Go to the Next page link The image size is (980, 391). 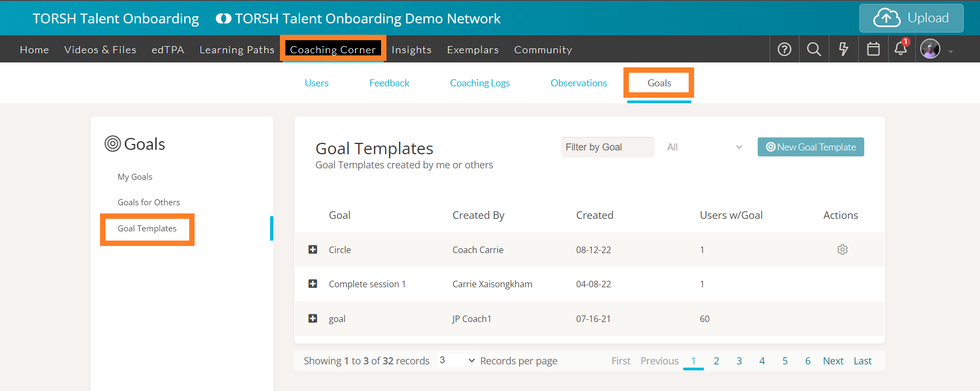(x=833, y=361)
